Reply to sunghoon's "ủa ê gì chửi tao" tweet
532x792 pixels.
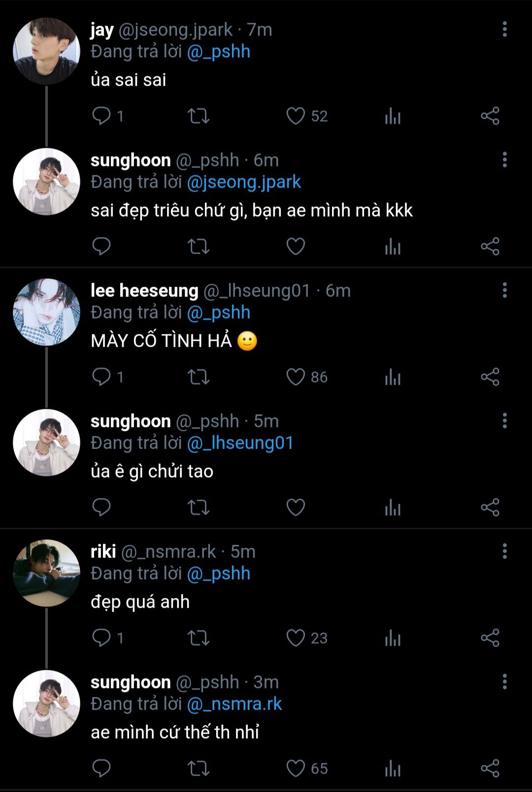click(x=101, y=507)
